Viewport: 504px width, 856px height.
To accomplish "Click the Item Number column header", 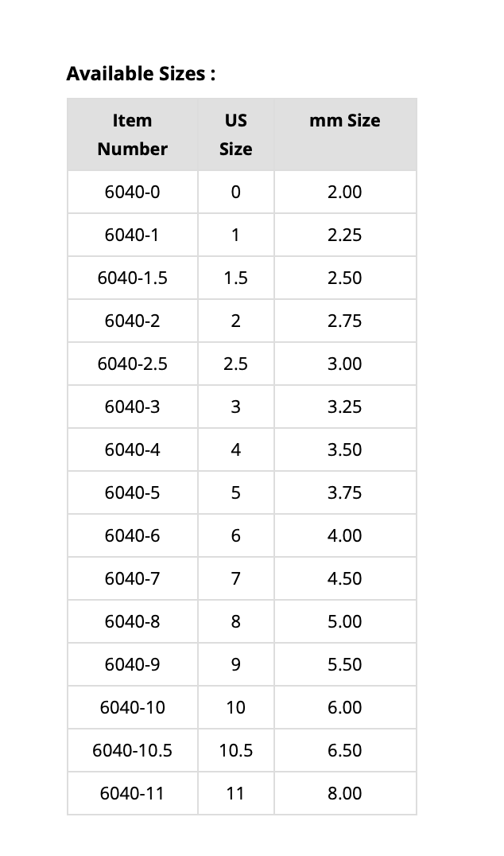I will pyautogui.click(x=132, y=134).
